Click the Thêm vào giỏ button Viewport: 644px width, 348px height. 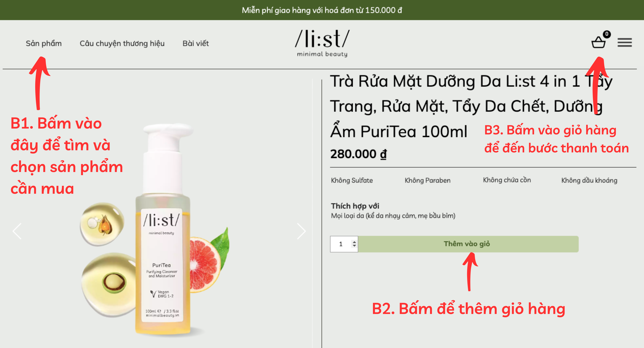tap(468, 244)
